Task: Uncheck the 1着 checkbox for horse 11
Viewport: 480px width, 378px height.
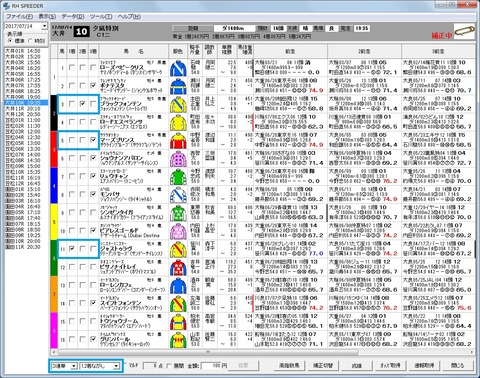Action: pyautogui.click(x=72, y=249)
